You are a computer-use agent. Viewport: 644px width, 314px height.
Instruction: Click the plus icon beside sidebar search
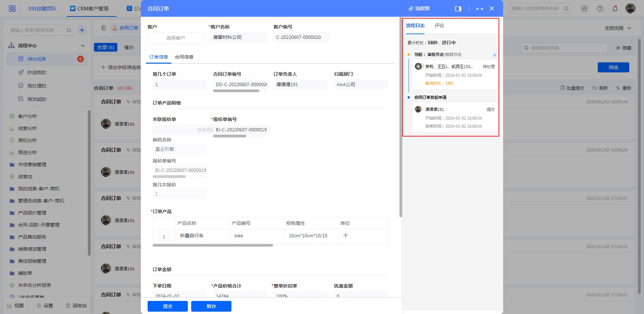tap(82, 30)
